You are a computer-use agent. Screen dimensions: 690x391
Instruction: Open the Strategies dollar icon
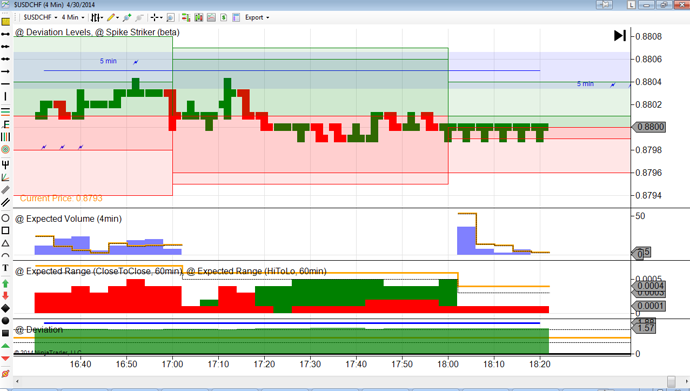click(x=224, y=18)
